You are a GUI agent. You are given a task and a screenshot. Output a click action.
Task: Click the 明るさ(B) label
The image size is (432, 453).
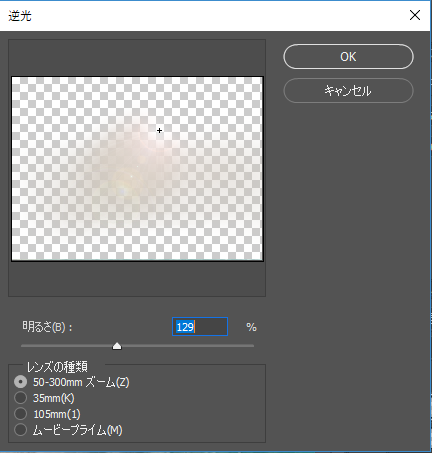[47, 327]
